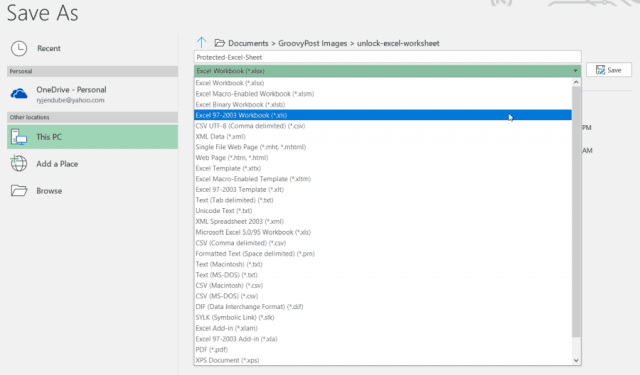
Task: Edit the Protected-Excel-Sheet file name field
Action: pos(387,57)
